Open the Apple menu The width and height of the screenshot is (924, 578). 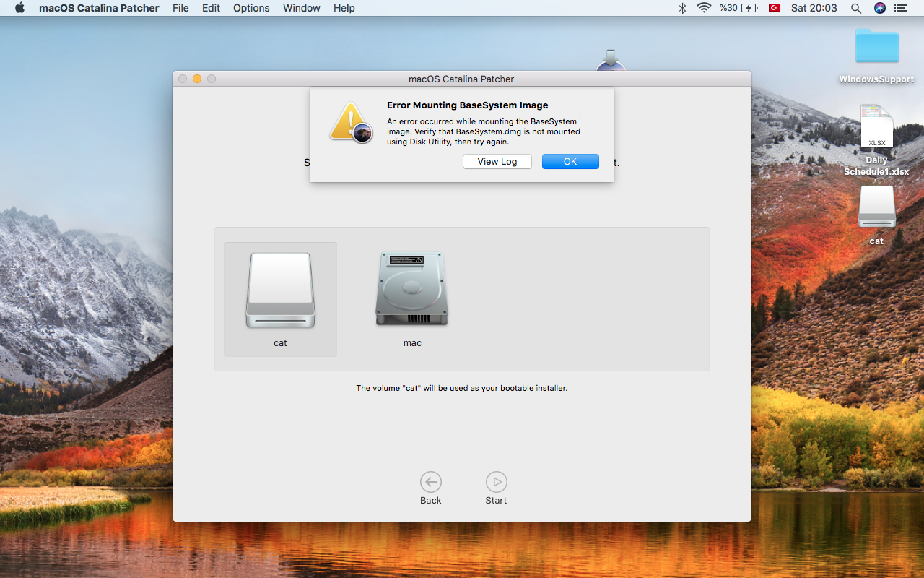point(19,8)
